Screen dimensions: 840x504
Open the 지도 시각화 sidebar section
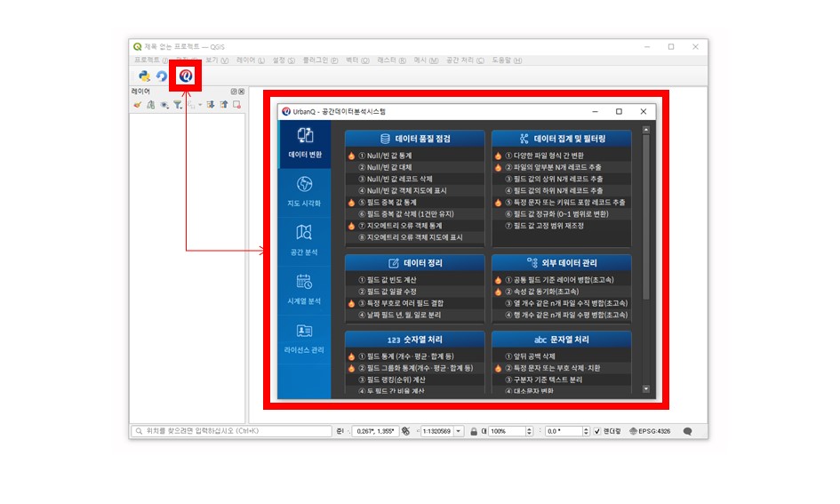tap(304, 191)
